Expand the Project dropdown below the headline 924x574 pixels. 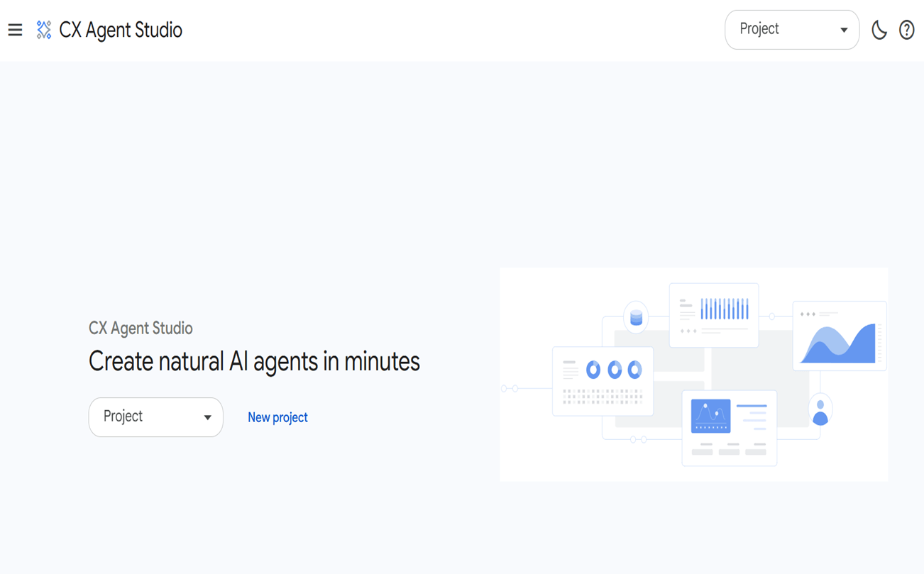tap(145, 417)
